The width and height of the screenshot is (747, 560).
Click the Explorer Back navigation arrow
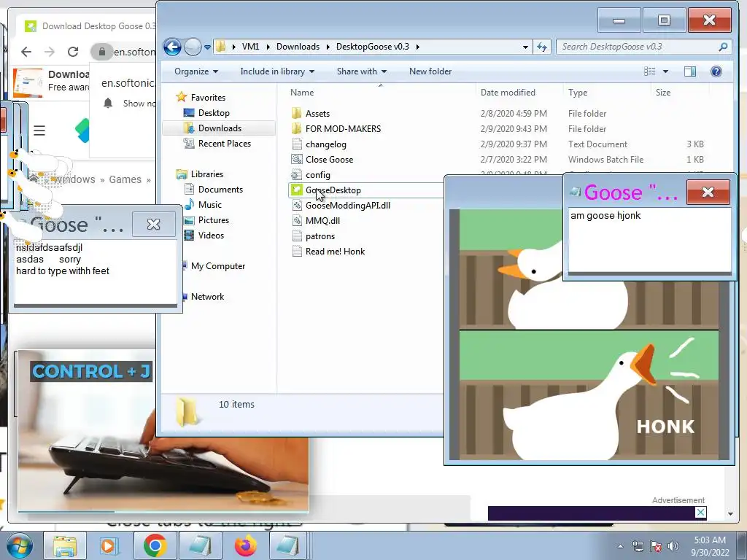coord(172,47)
